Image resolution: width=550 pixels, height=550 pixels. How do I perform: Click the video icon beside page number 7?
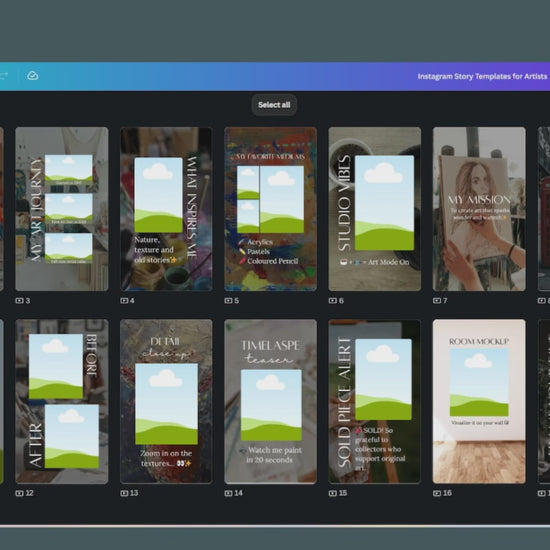[x=437, y=301]
